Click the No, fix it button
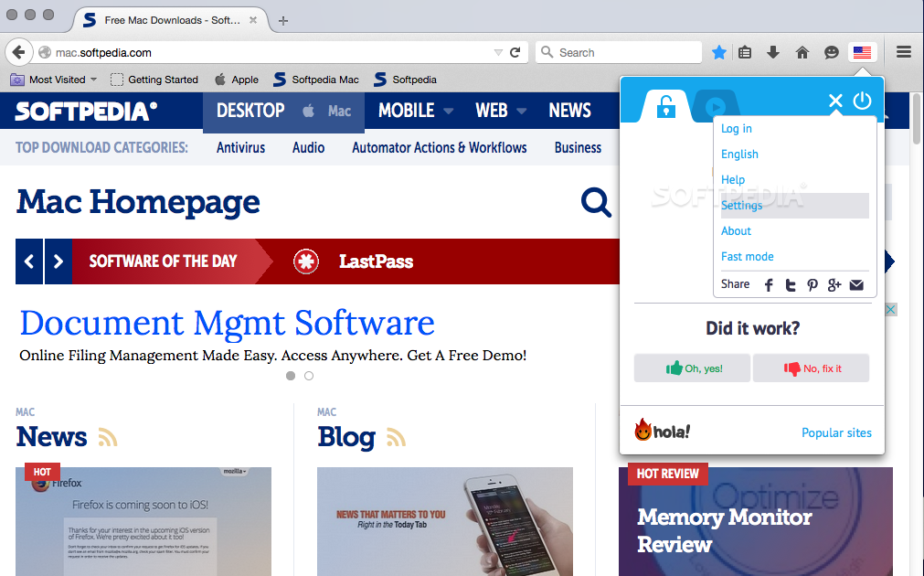The image size is (924, 576). (x=812, y=368)
